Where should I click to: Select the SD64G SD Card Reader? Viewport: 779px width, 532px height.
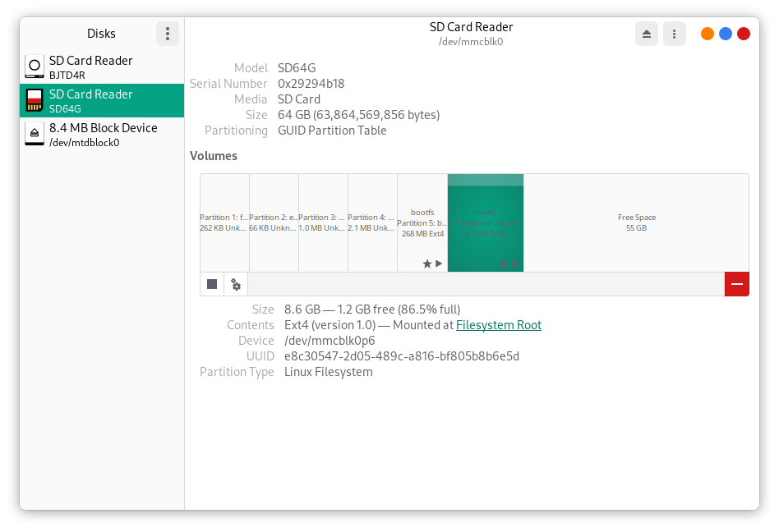pos(102,101)
